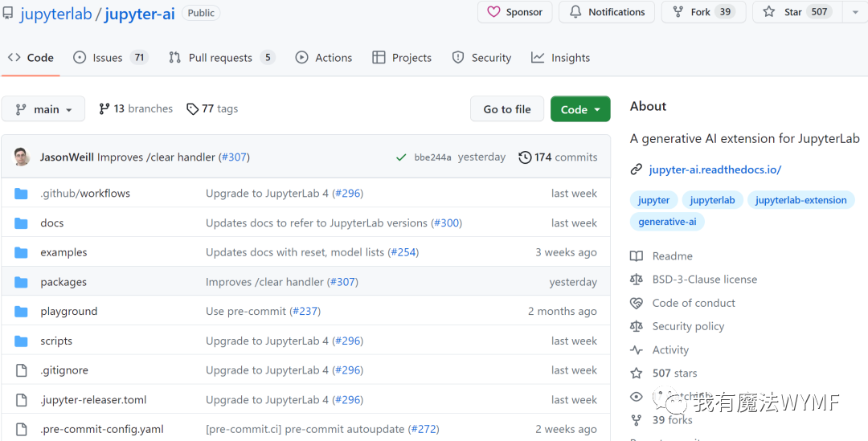Click the Projects table icon

379,58
